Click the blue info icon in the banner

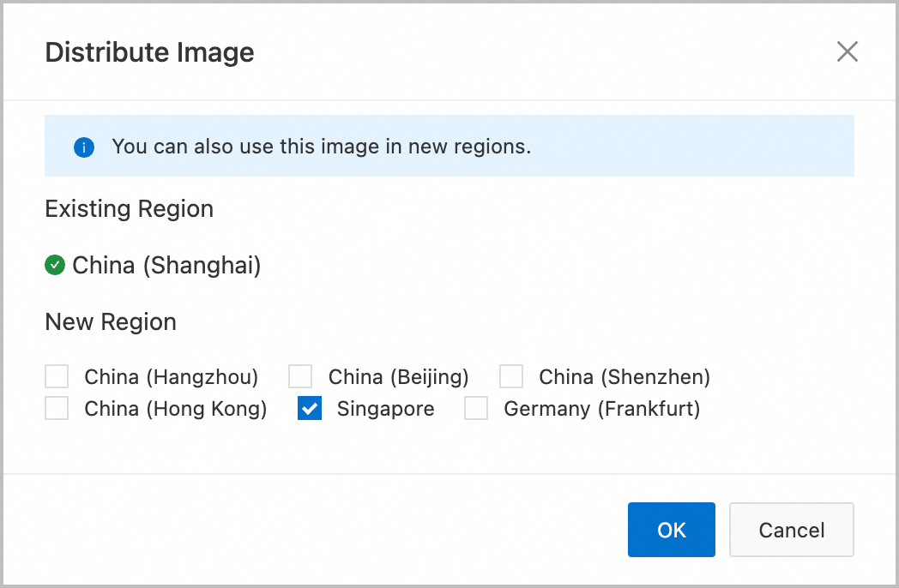coord(83,147)
